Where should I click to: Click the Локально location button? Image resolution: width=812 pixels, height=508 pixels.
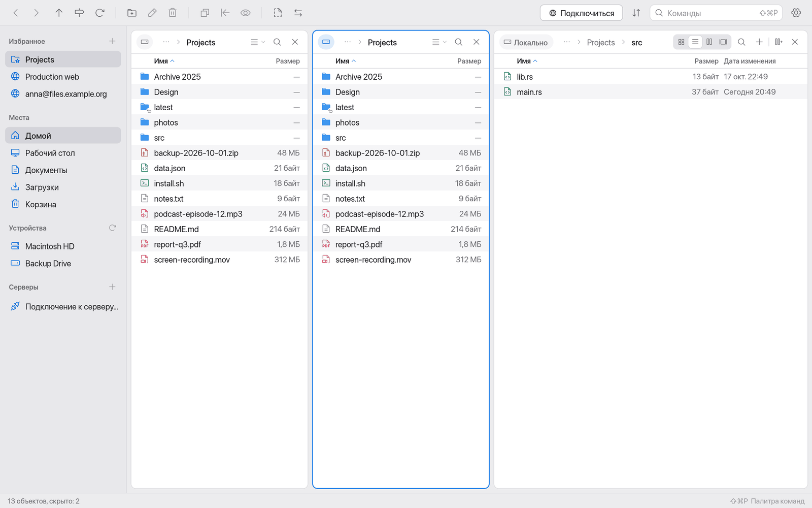pos(526,42)
